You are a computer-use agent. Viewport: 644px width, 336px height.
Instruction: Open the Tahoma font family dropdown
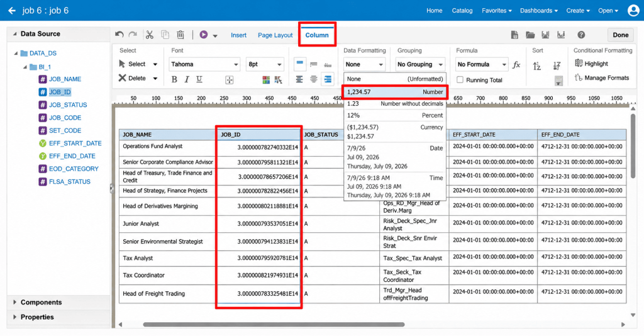[x=204, y=64]
